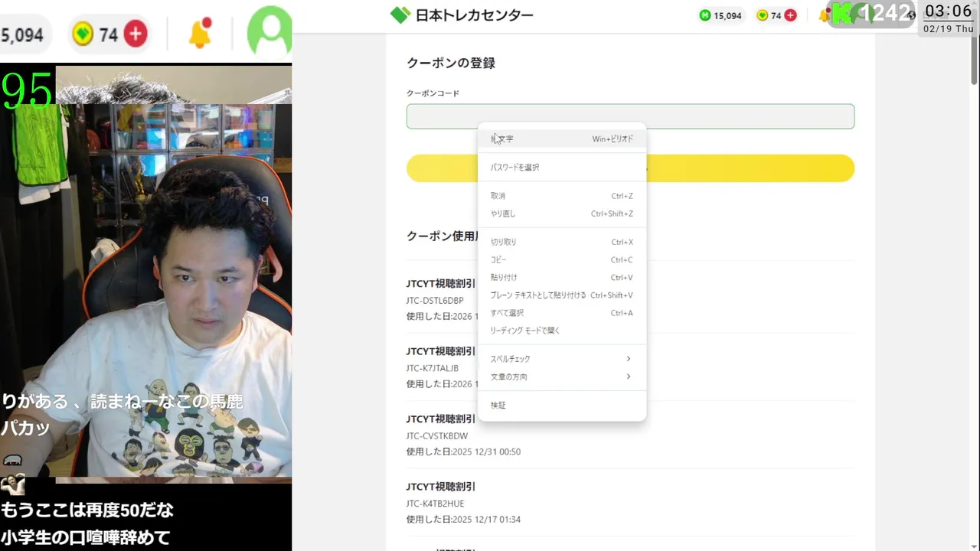Click coupon code JTC-K4TB2HUE
This screenshot has height=551, width=980.
click(x=435, y=504)
